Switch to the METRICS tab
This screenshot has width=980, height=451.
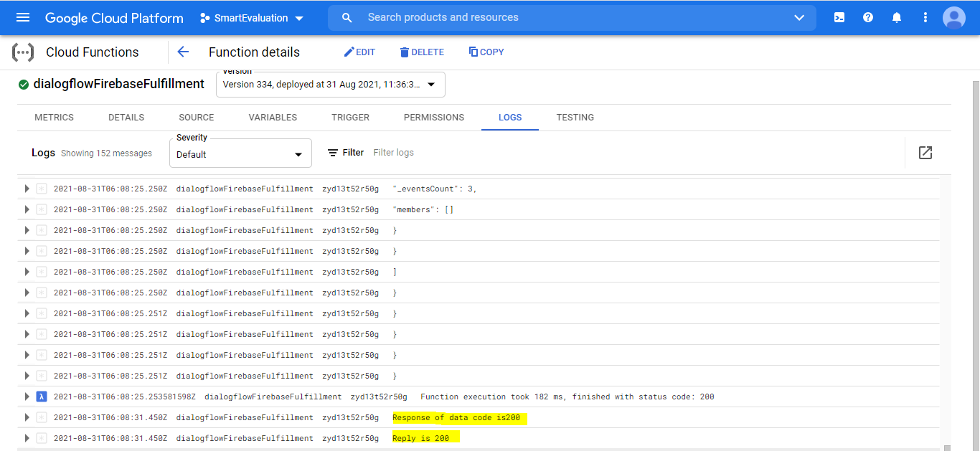coord(54,118)
